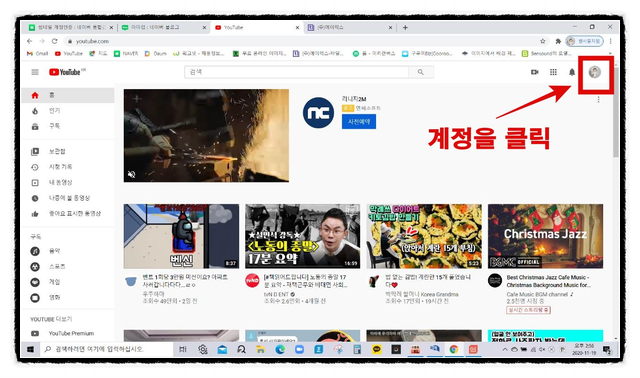Image resolution: width=640 pixels, height=378 pixels.
Task: Open the Sports (스포츠) channel
Action: [68, 267]
